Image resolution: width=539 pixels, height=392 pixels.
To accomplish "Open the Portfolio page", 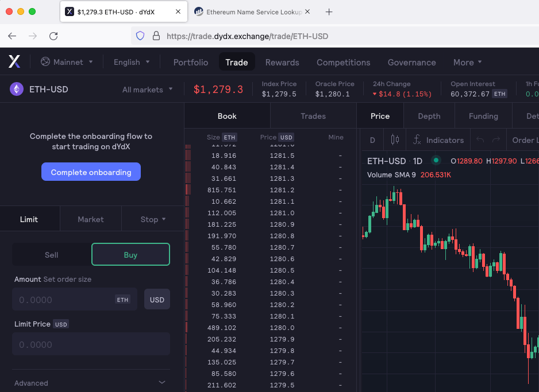I will pyautogui.click(x=191, y=62).
